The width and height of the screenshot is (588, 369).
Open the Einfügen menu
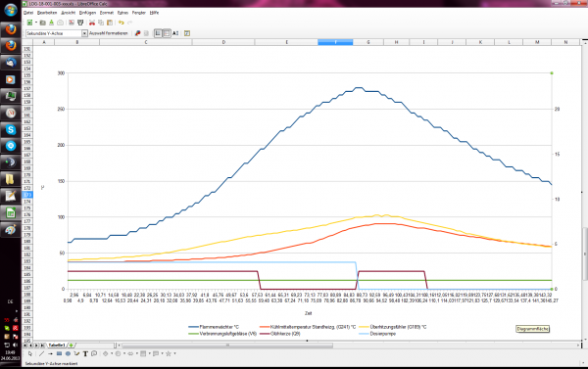(x=87, y=13)
